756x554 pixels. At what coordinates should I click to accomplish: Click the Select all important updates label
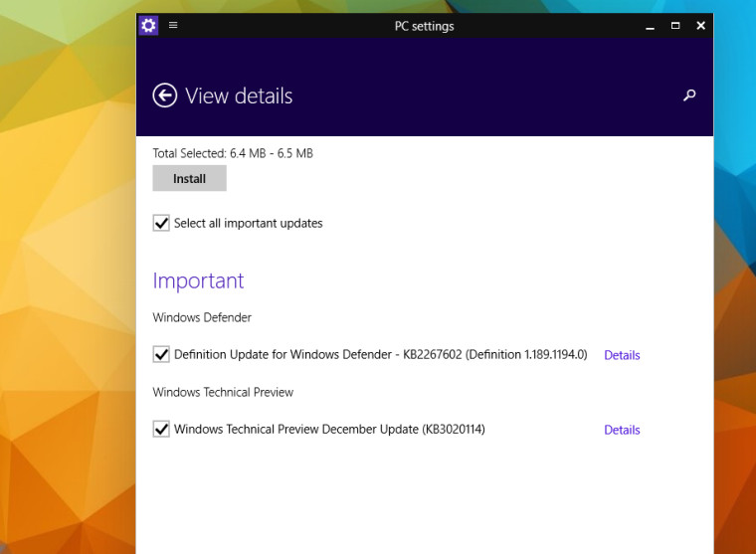pos(249,223)
